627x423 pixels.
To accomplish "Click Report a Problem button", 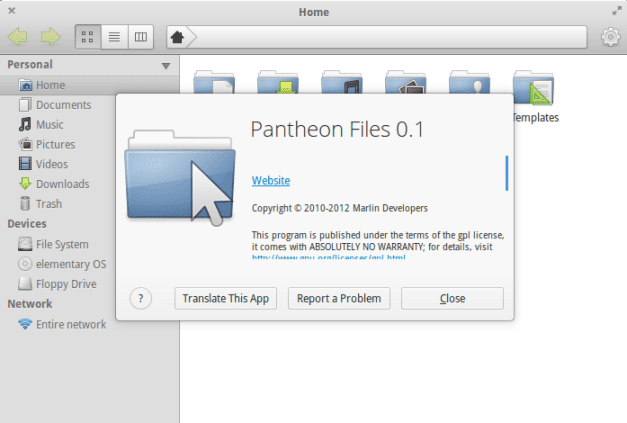I will pos(339,298).
